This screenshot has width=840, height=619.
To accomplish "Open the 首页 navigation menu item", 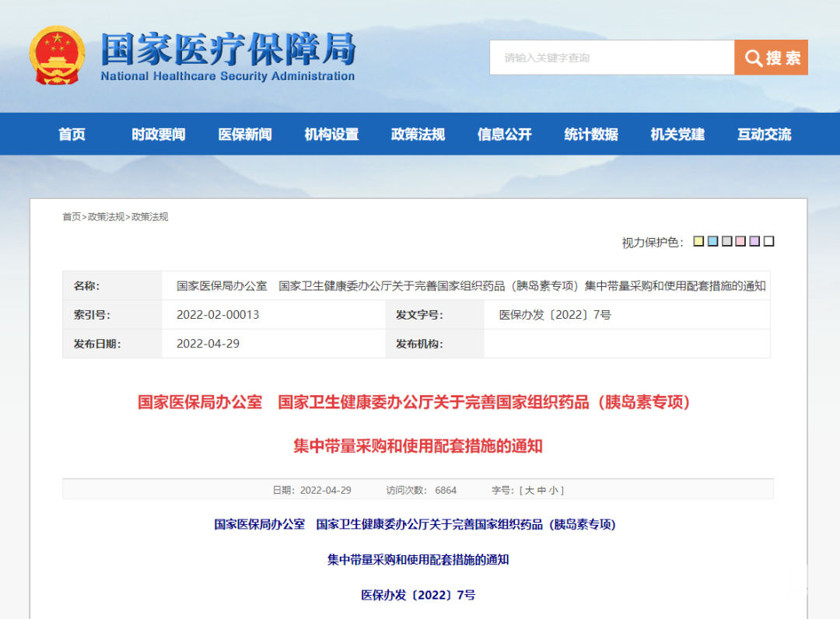I will (72, 134).
